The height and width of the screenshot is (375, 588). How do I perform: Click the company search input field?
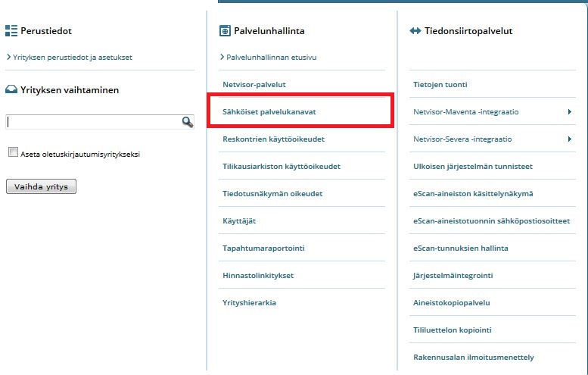(92, 121)
